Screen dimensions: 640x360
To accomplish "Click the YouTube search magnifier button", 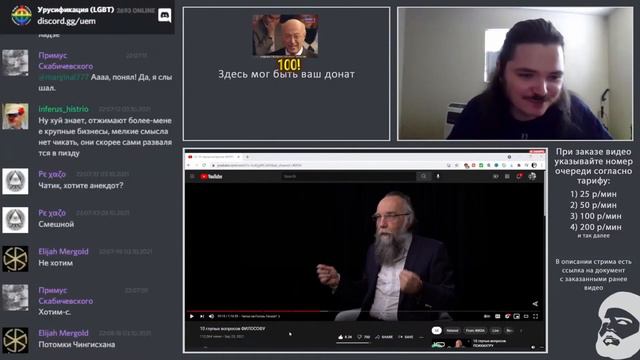I will coord(424,176).
